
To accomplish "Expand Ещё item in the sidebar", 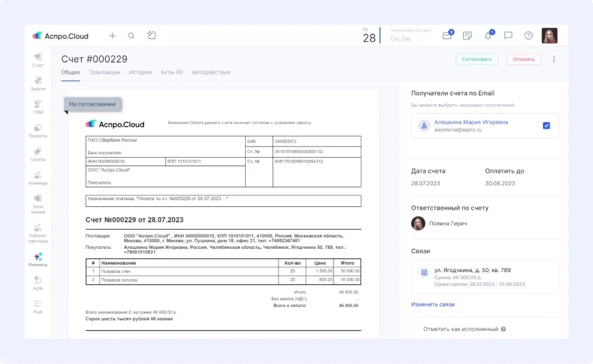I will (38, 306).
